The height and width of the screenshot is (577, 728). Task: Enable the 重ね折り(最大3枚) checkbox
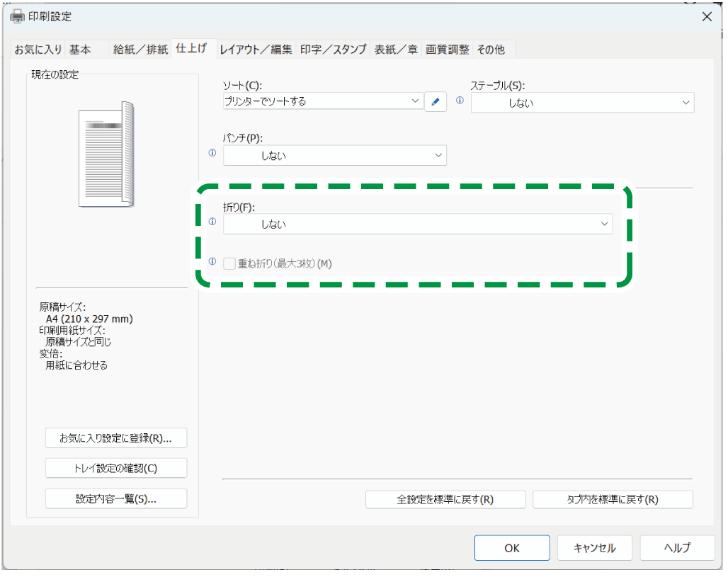pos(229,263)
